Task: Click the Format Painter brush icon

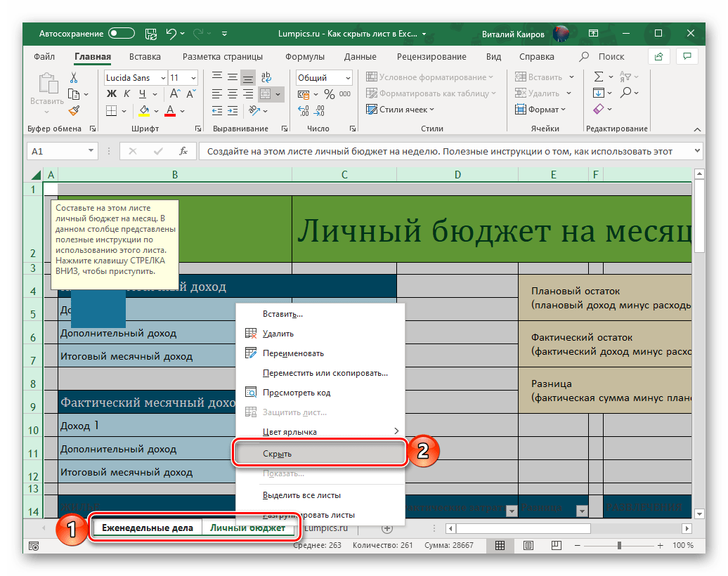Action: click(x=73, y=110)
